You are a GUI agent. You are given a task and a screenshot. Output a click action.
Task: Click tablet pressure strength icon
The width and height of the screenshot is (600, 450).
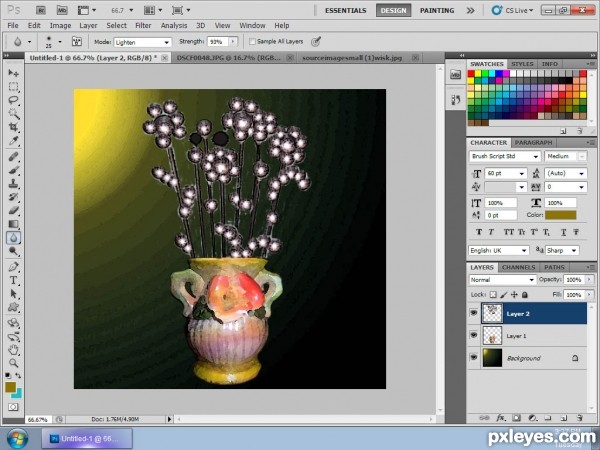(x=316, y=41)
